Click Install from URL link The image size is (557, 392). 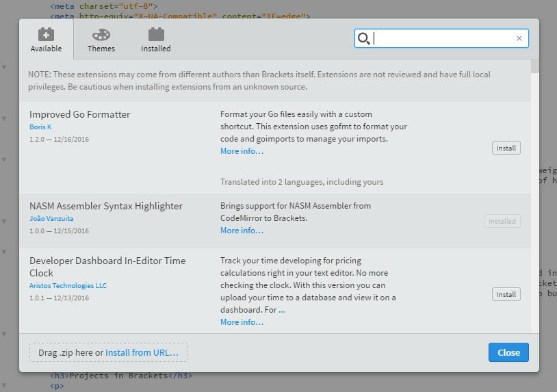(x=142, y=352)
